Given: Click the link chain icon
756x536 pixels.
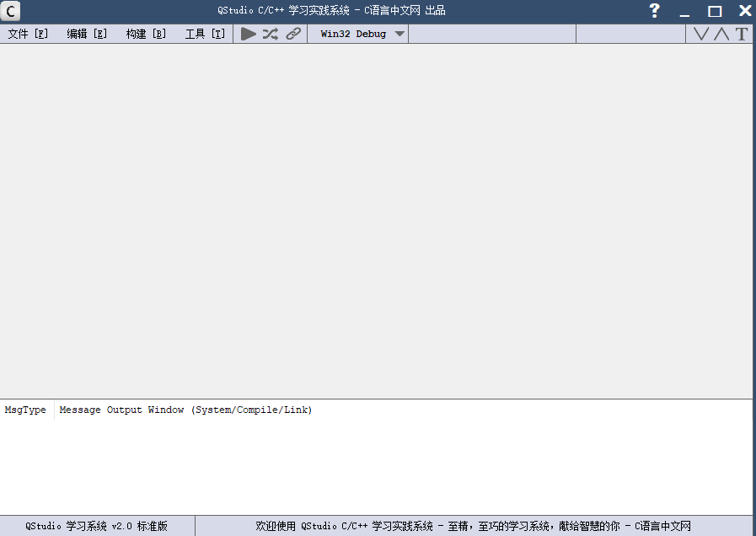Looking at the screenshot, I should click(293, 34).
